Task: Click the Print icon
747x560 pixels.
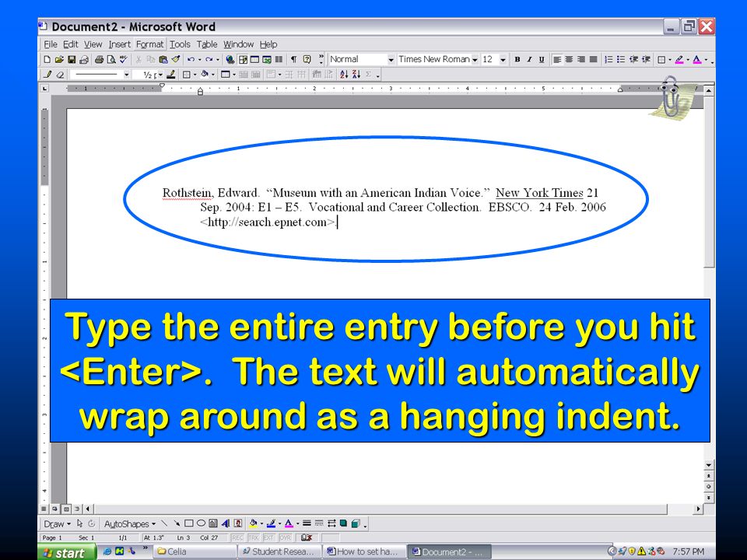Action: coord(99,60)
